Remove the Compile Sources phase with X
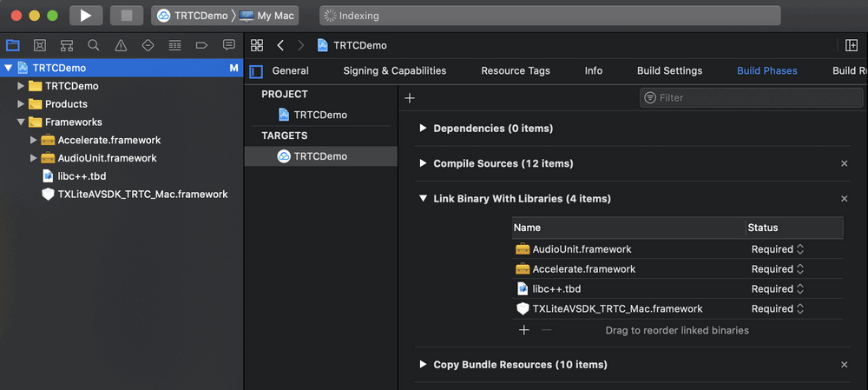The image size is (868, 390). pyautogui.click(x=845, y=163)
